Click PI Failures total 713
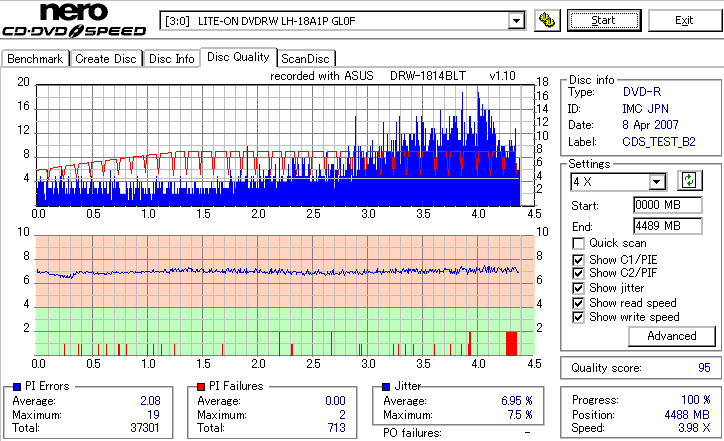724x441 pixels. pos(337,428)
